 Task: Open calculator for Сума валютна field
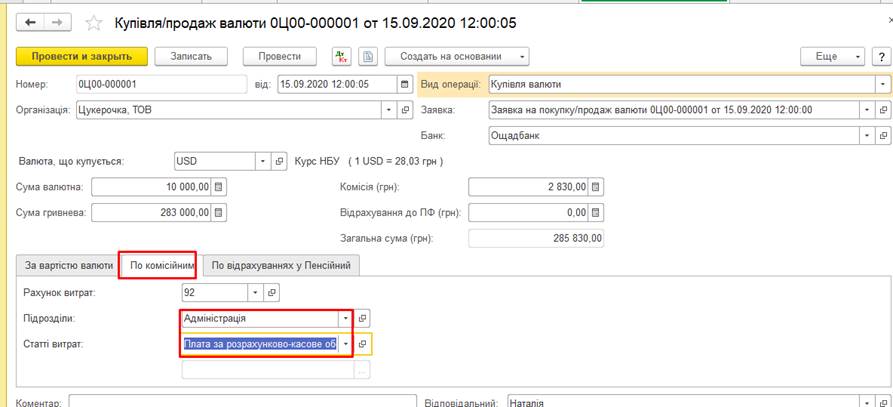220,187
